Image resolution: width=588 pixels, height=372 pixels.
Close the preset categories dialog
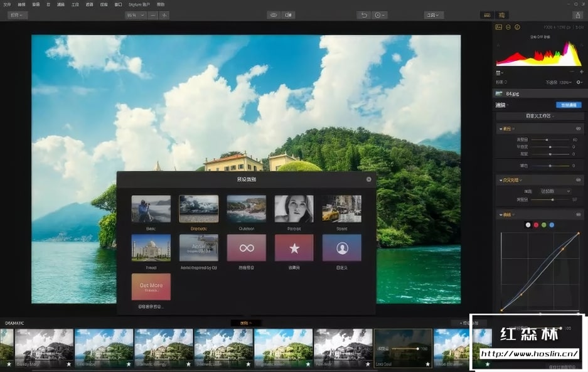pos(368,179)
